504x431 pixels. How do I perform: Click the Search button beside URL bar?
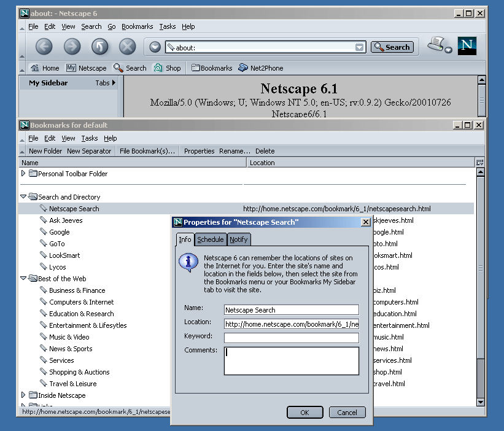pyautogui.click(x=392, y=47)
